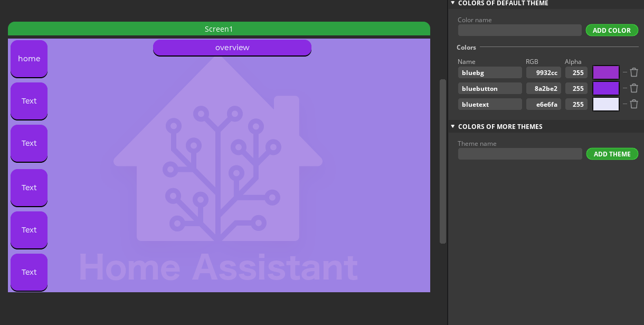Screen dimensions: 644x325
Task: Edit the RGB value 9932cc
Action: coord(544,72)
